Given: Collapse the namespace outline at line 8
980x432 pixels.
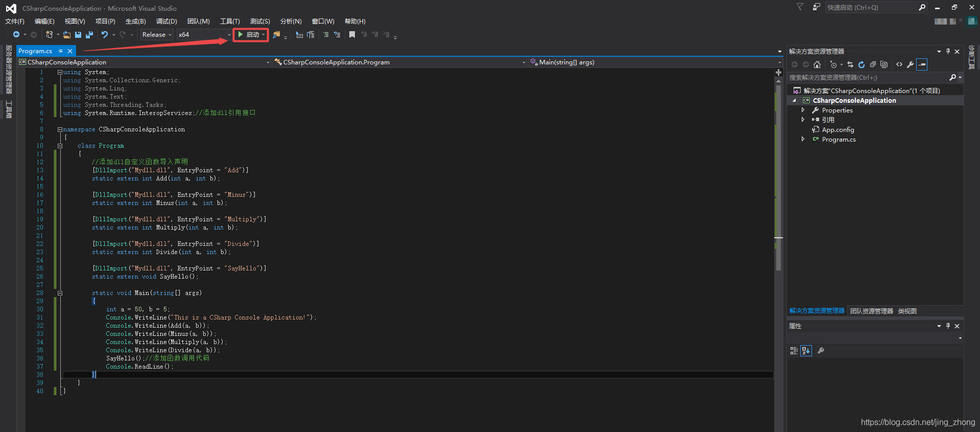Looking at the screenshot, I should (60, 130).
